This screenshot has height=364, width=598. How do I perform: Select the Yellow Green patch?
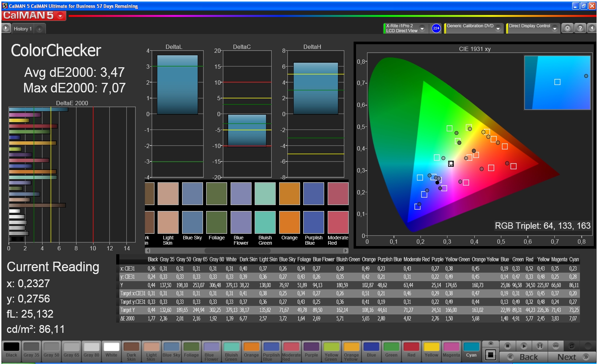(331, 351)
